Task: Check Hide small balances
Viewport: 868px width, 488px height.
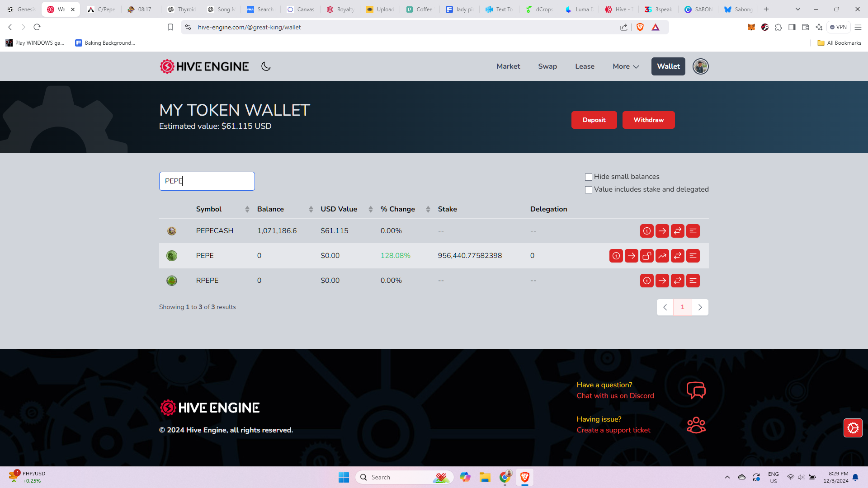Action: click(589, 177)
